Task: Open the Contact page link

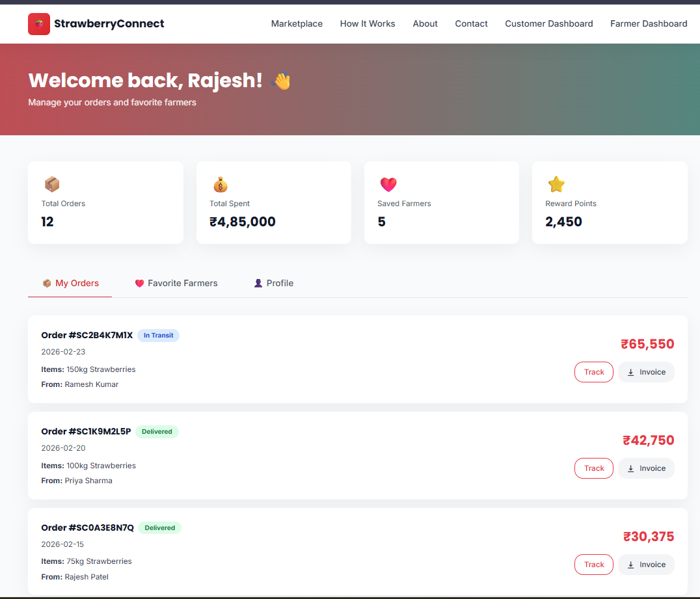Action: (471, 24)
